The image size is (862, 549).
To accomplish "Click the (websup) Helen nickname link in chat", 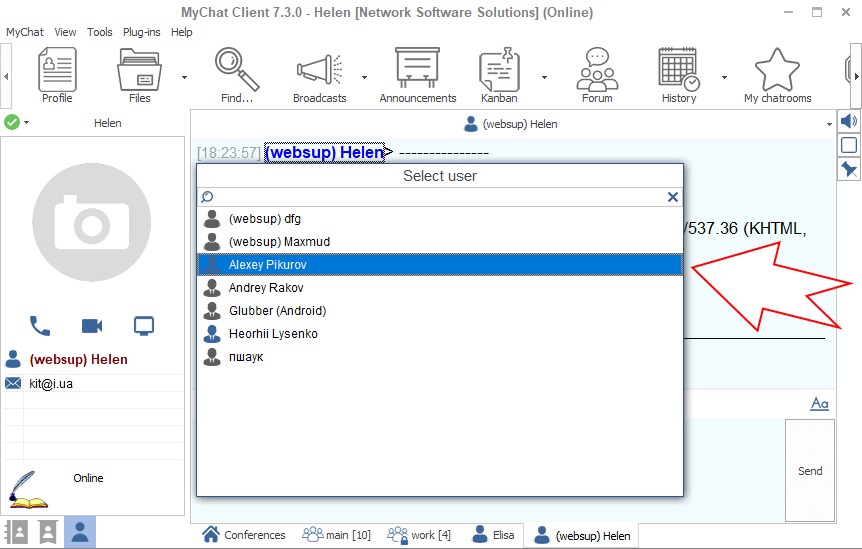I will 324,152.
